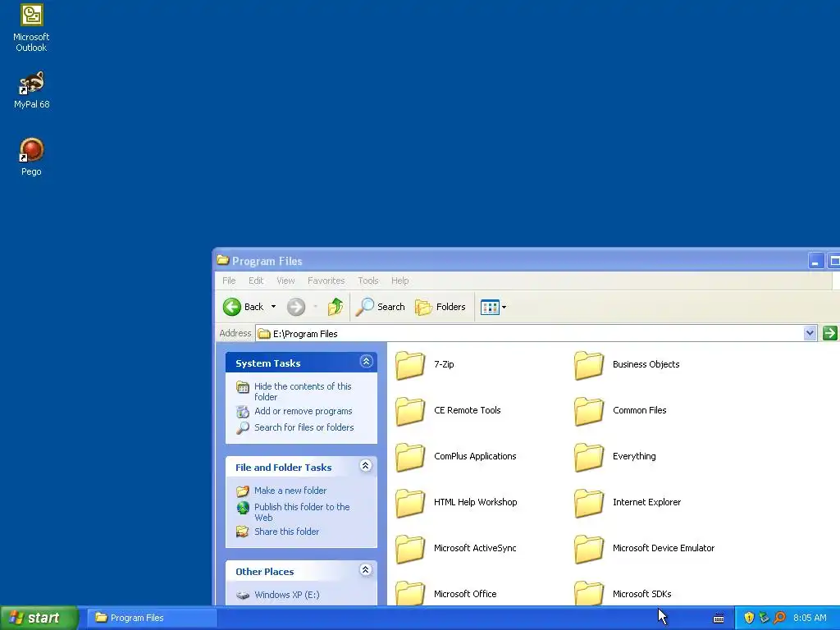Minimize the Program Files window
Viewport: 840px width, 630px height.
click(x=815, y=262)
